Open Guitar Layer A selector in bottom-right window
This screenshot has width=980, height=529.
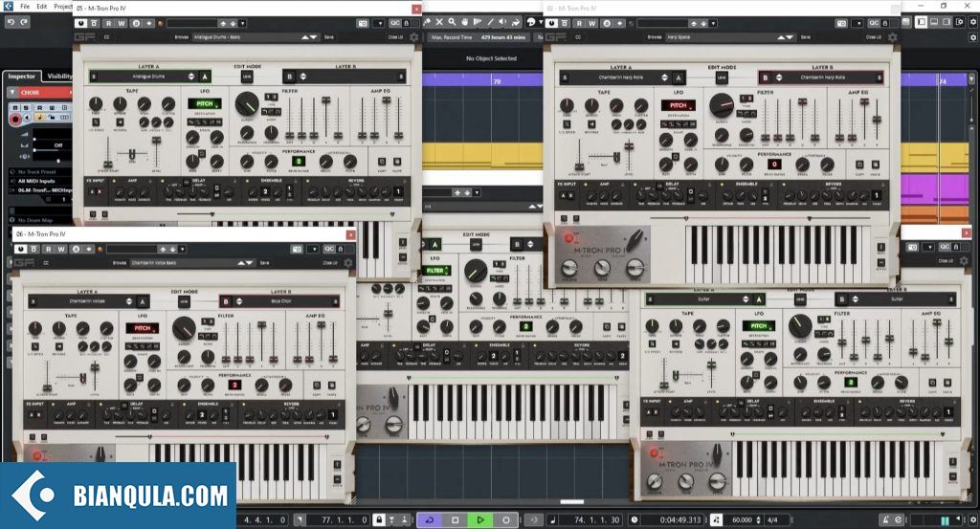pyautogui.click(x=703, y=299)
